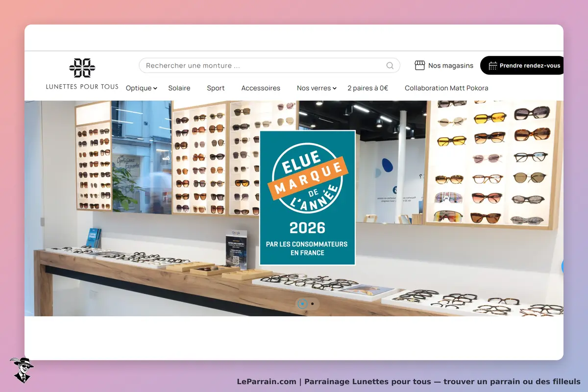The image size is (588, 392).
Task: Open the Sport menu item
Action: coord(216,88)
